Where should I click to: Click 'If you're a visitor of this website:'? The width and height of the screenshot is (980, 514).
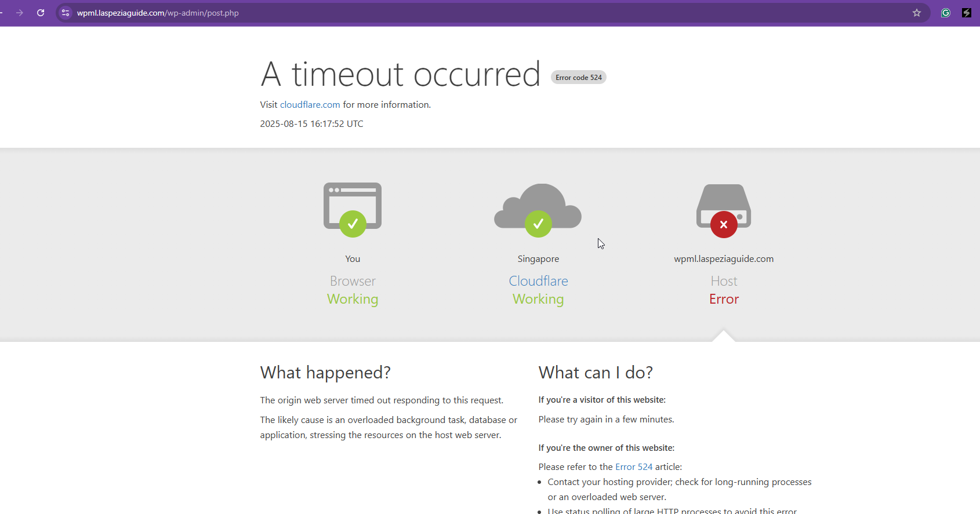click(602, 400)
